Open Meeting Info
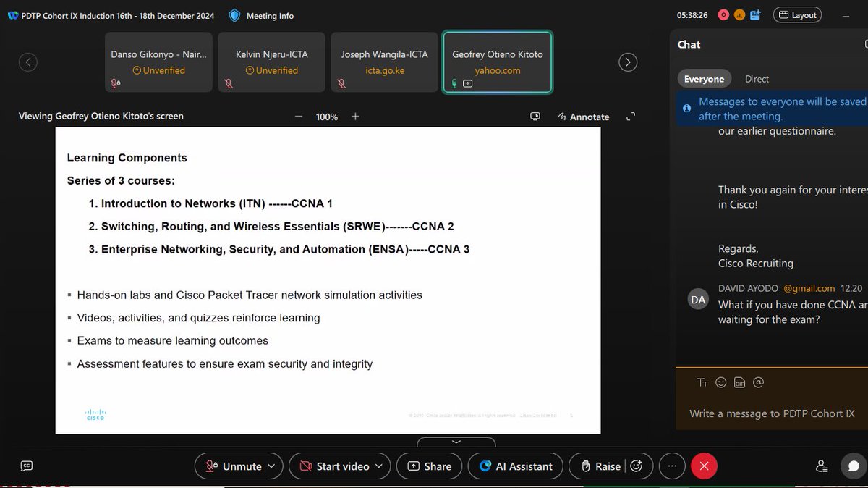The height and width of the screenshot is (488, 868). pos(261,15)
